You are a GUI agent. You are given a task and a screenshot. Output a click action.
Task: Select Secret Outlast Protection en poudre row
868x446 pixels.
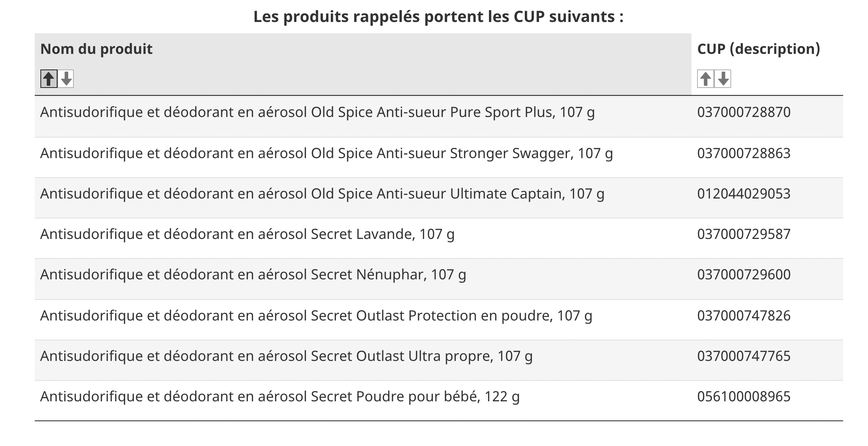[x=316, y=316]
